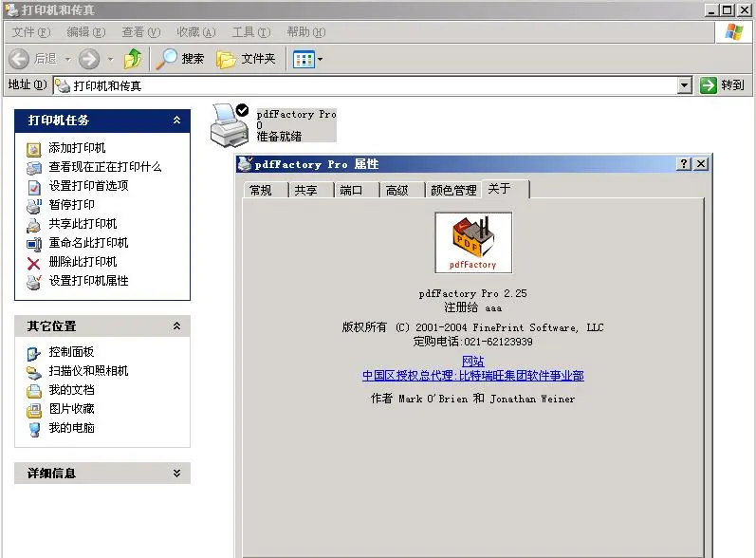Click Scanners and Cameras (扫描仪和照相机) icon

[x=33, y=372]
